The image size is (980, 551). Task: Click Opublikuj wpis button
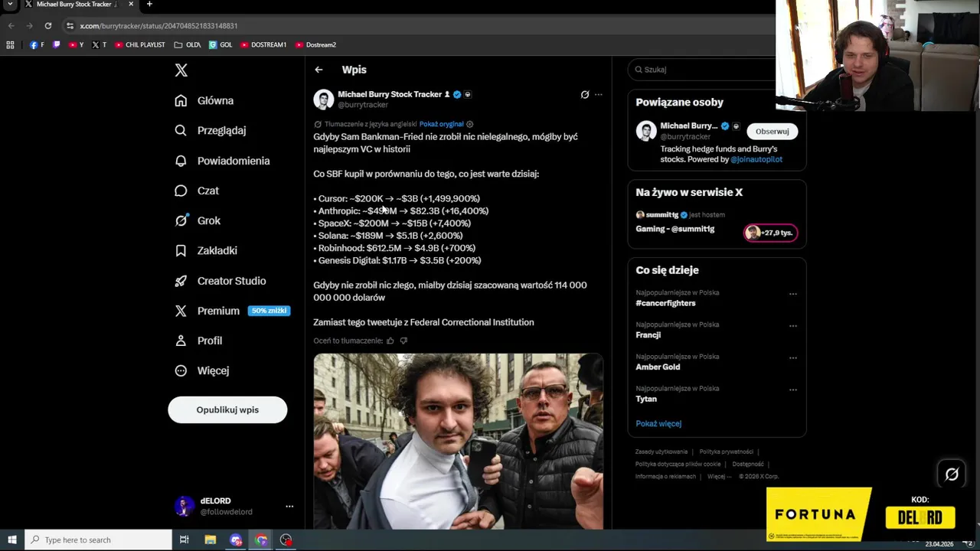point(227,409)
